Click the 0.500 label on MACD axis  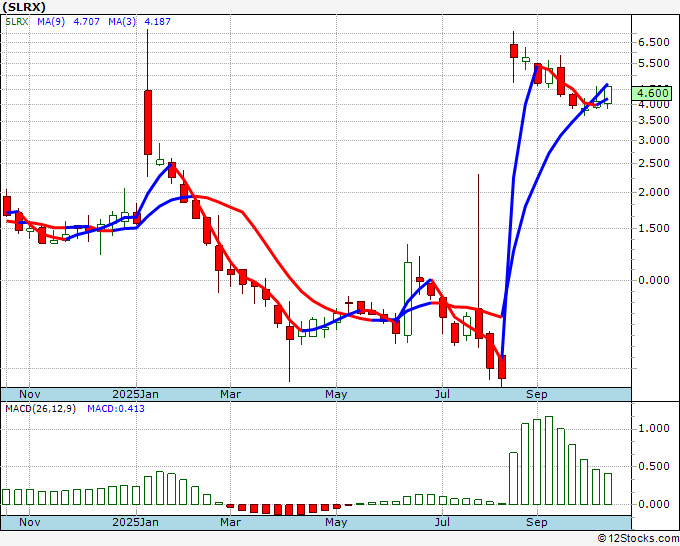pyautogui.click(x=653, y=466)
